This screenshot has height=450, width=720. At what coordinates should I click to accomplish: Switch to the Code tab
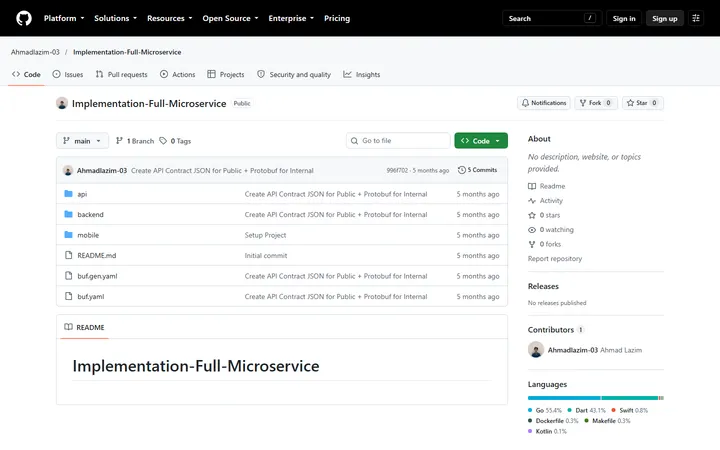[26, 74]
